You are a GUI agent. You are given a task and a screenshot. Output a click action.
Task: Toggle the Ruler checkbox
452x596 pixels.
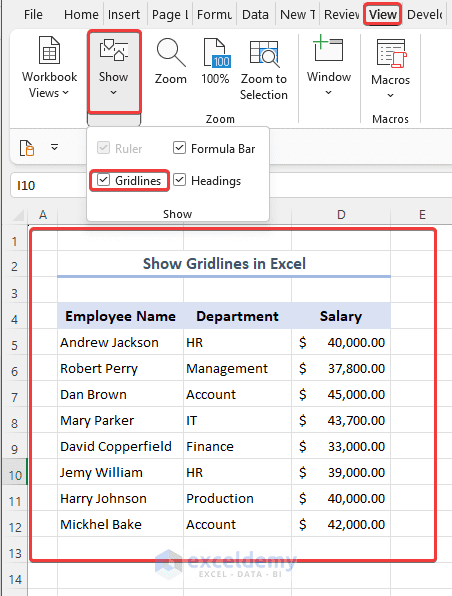103,148
